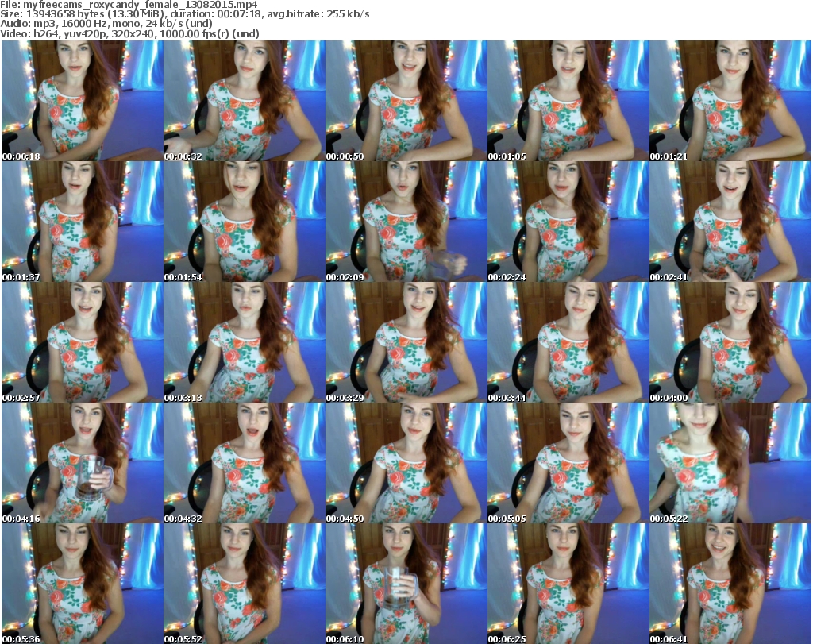Screen dimensions: 813x644
Task: Select the frame timestamped 00:04:16
Action: [x=82, y=463]
